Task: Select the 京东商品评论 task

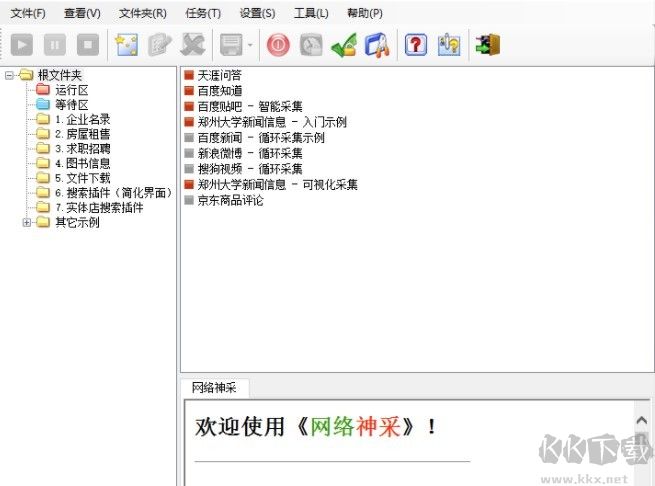Action: [231, 200]
